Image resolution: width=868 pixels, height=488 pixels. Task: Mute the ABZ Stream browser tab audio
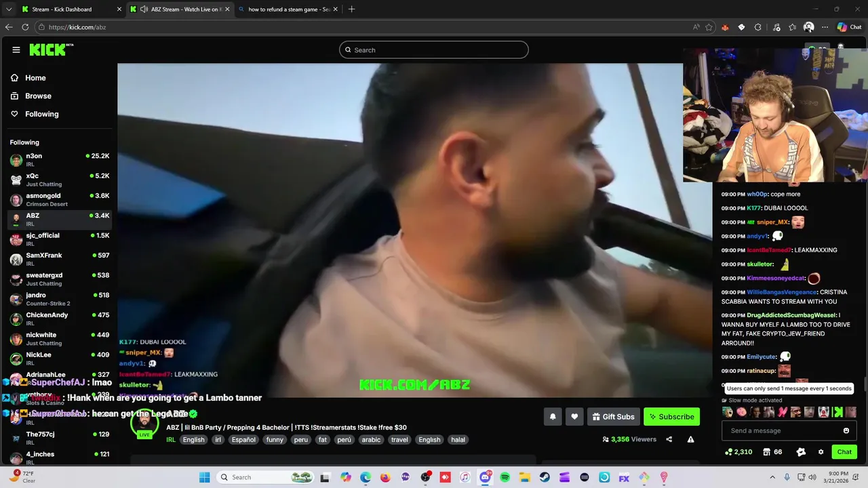[x=144, y=9]
